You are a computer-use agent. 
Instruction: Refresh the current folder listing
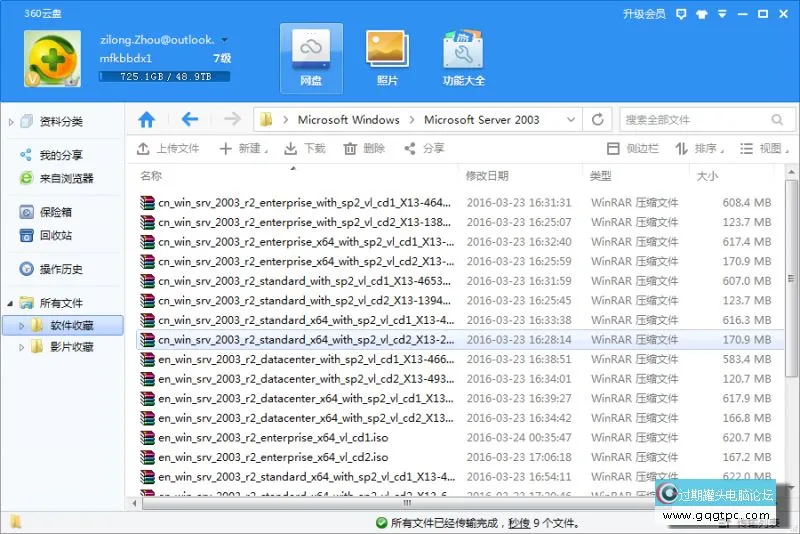[x=597, y=120]
